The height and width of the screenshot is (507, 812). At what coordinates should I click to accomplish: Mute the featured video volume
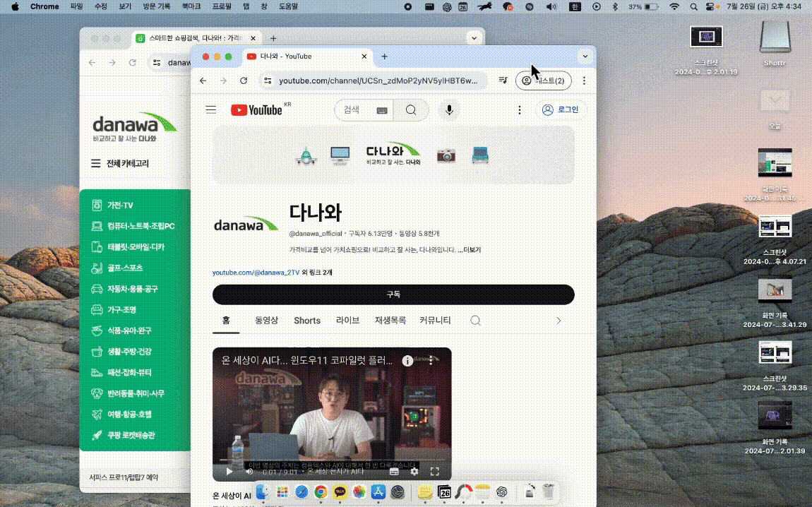click(250, 471)
